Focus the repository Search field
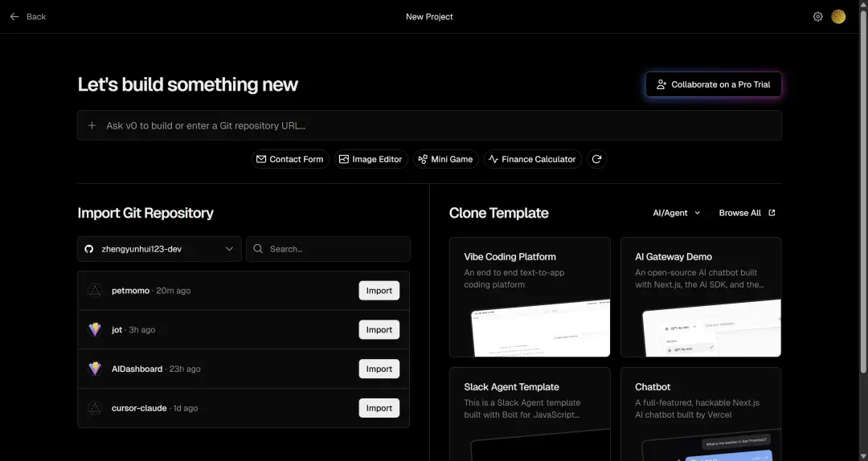The height and width of the screenshot is (461, 868). (x=328, y=249)
